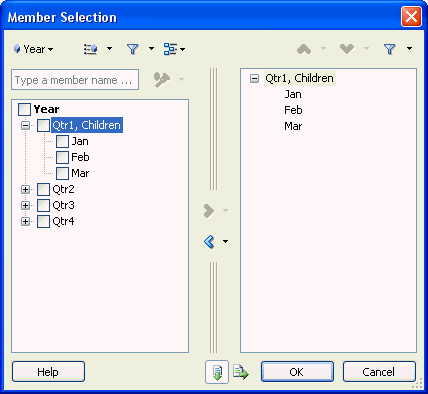
Task: Check the Qtr4 checkbox
Action: point(43,221)
